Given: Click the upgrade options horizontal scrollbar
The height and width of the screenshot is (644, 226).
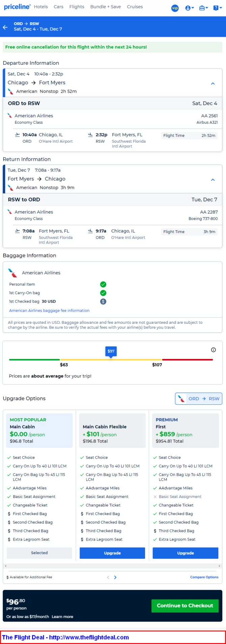Looking at the screenshot, I should tap(112, 566).
